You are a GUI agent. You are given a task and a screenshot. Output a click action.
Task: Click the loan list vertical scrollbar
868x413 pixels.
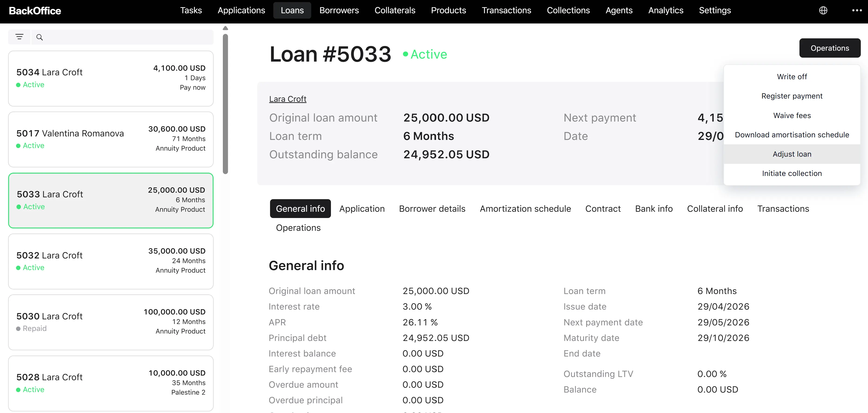tap(225, 104)
